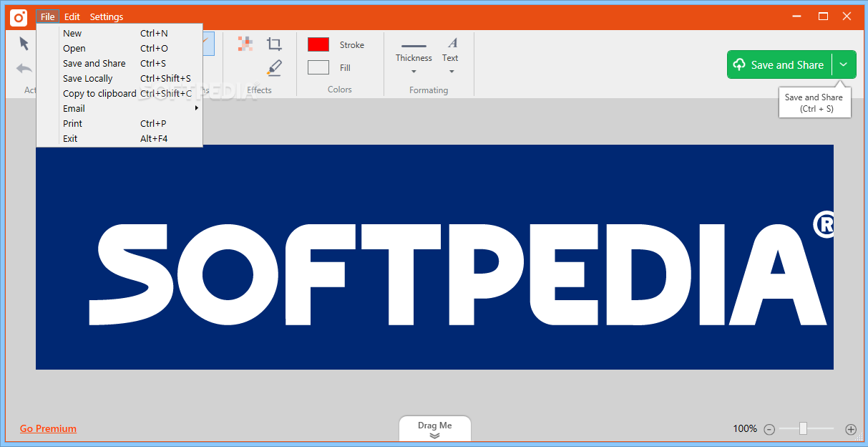Expand the Email submenu
The image size is (868, 447).
click(196, 108)
